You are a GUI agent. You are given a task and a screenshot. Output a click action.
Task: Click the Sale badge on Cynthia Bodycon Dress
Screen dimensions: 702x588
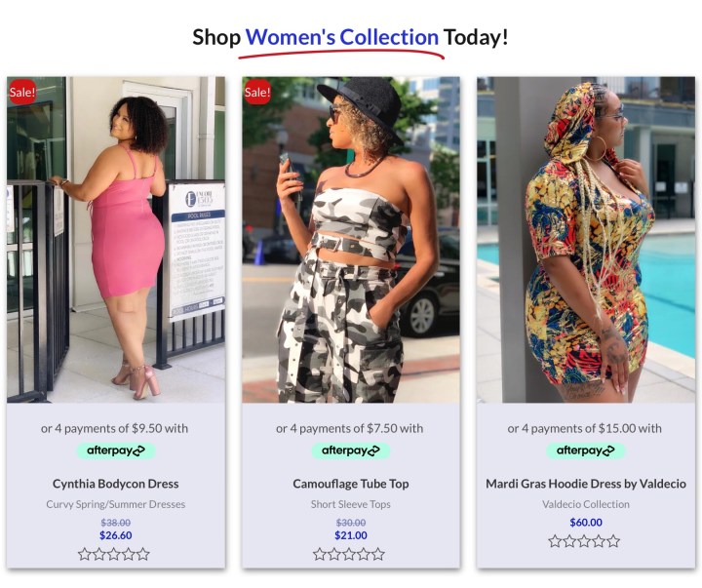(x=21, y=92)
